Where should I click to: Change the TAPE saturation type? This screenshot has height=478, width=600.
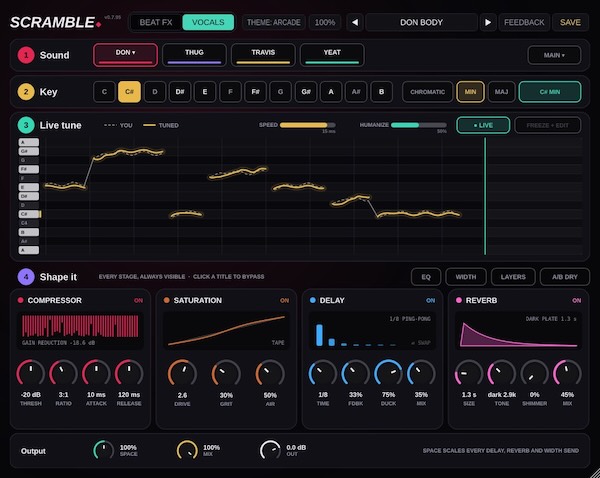278,343
